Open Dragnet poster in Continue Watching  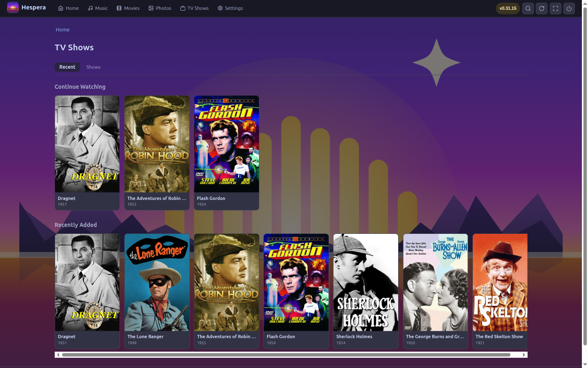pyautogui.click(x=87, y=144)
